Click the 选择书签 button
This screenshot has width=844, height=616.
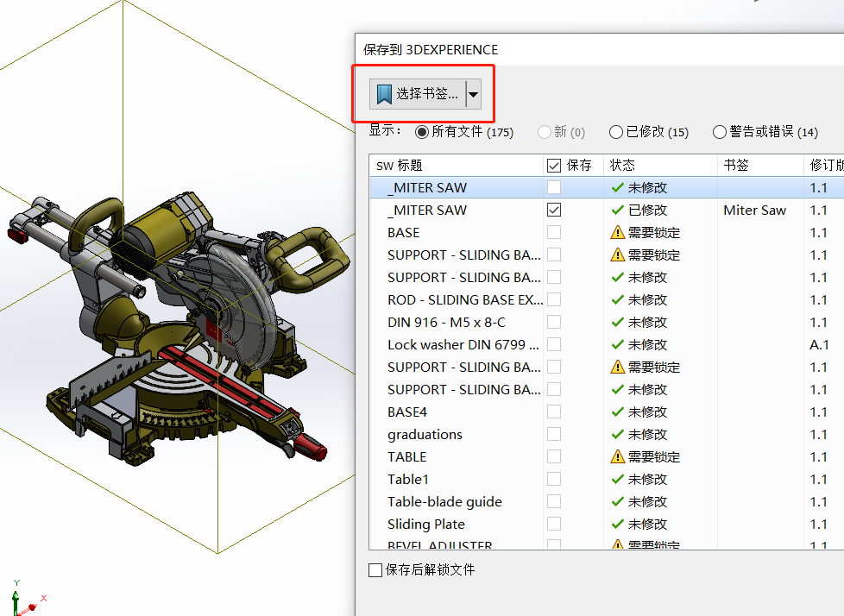pos(423,95)
